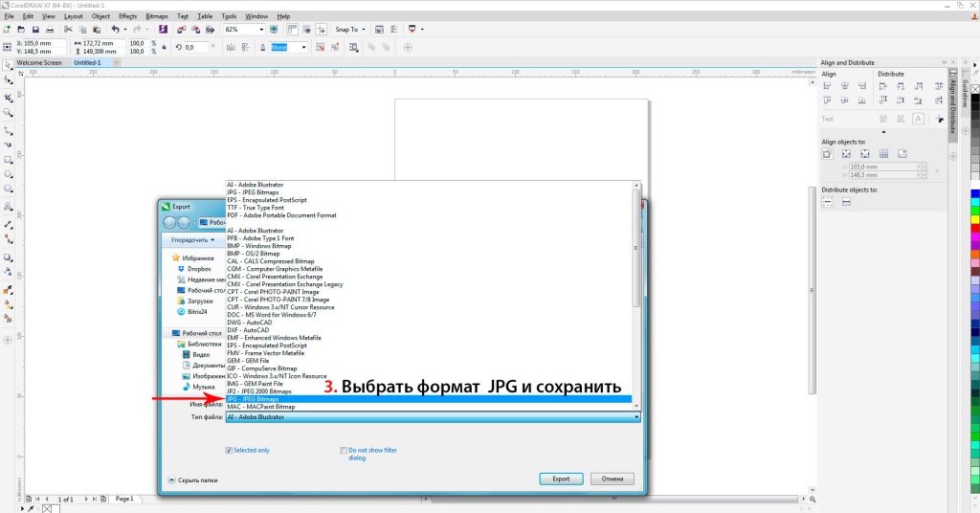This screenshot has height=513, width=980.
Task: Click the Print icon
Action: point(50,30)
